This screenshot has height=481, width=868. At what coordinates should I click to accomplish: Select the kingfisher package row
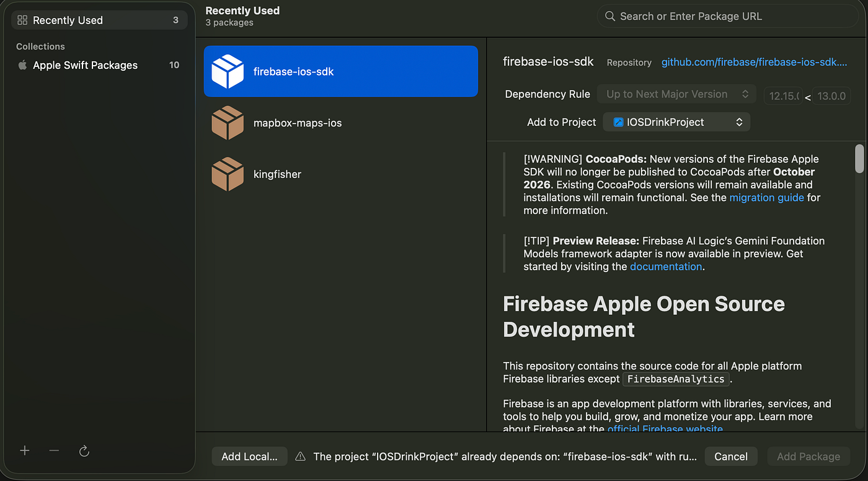tap(341, 174)
